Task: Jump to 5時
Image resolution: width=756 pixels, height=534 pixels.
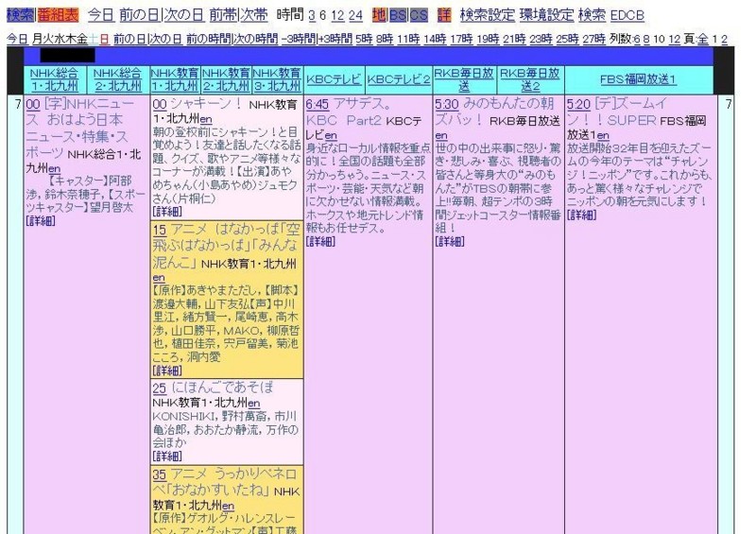Action: (364, 39)
